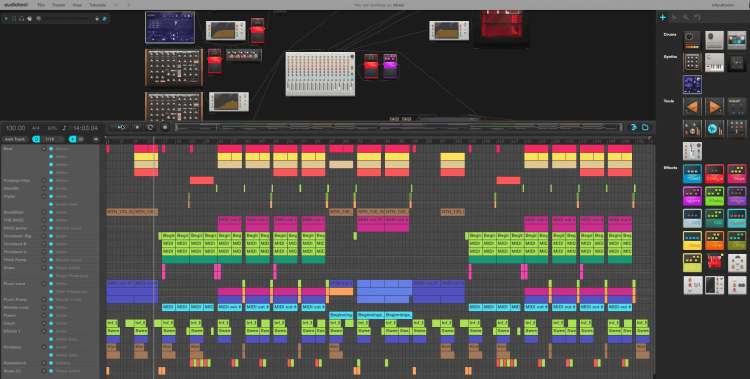Stop playback with the transport stop button

pos(136,127)
